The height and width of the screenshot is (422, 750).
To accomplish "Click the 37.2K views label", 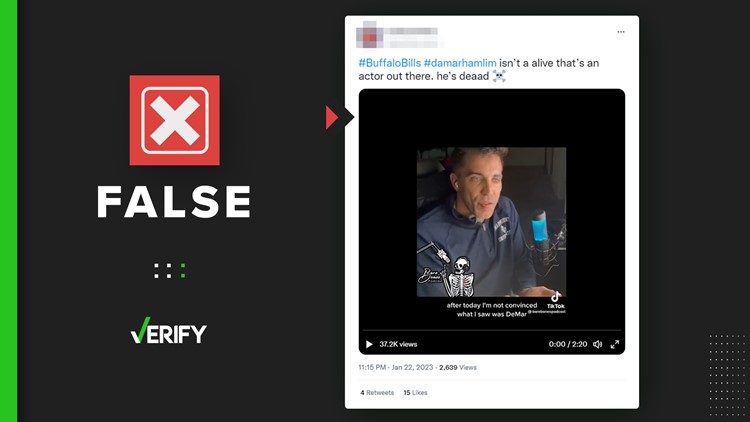I will [398, 344].
